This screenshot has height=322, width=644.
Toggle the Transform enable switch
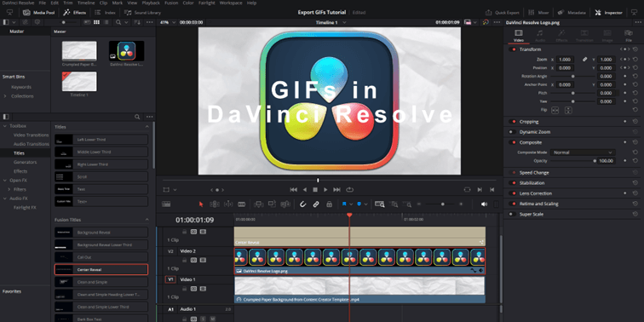[x=513, y=49]
